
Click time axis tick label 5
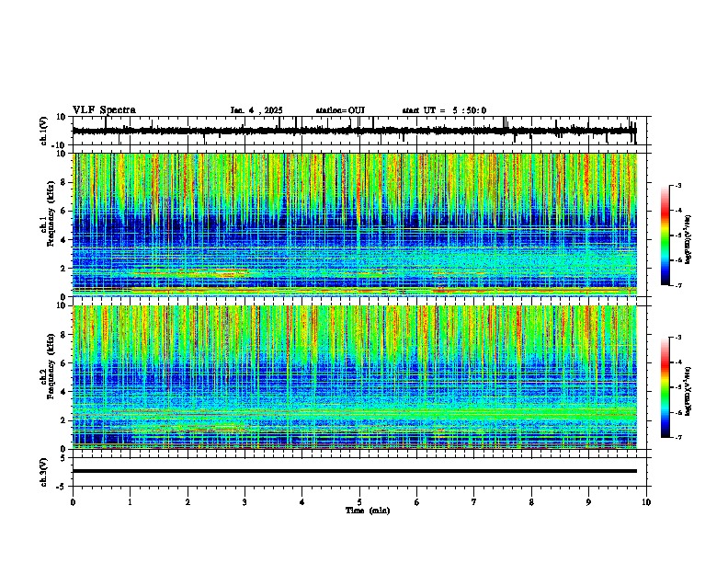click(x=359, y=502)
